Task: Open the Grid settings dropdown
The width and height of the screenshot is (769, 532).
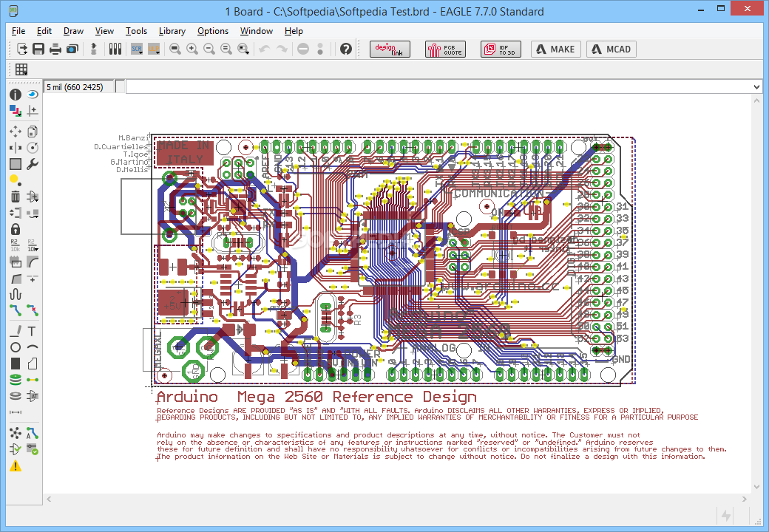Action: (21, 69)
